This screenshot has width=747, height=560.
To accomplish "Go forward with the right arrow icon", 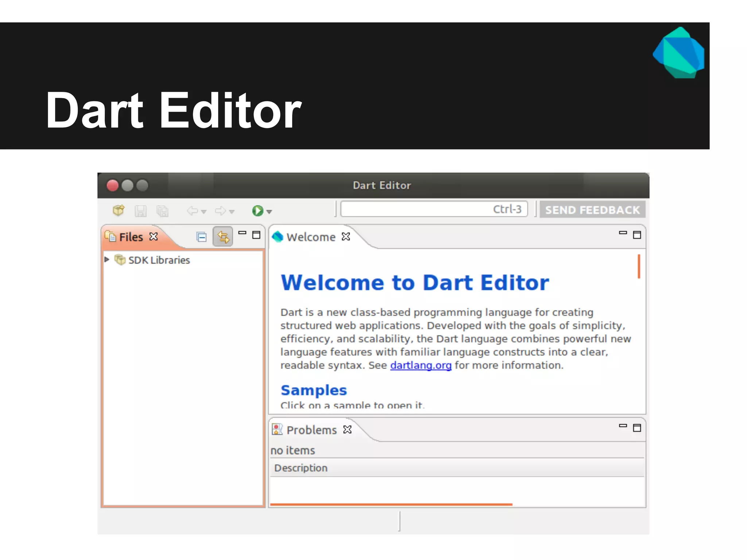I will tap(220, 211).
